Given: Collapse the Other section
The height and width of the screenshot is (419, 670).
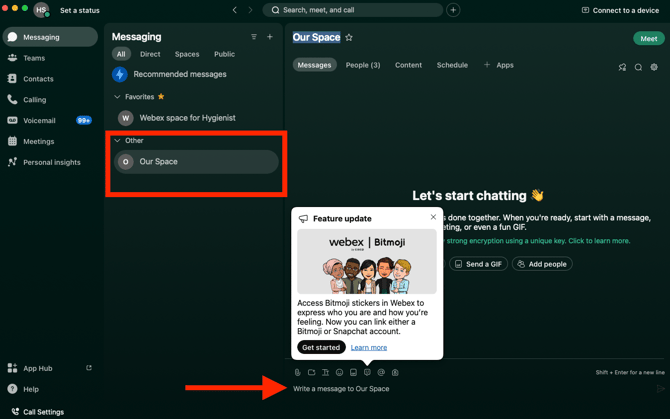Looking at the screenshot, I should (117, 141).
